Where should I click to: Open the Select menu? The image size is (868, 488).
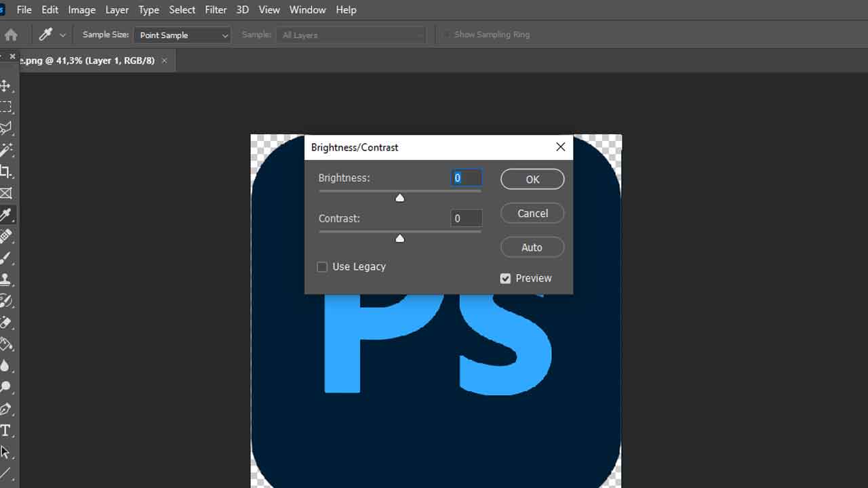pos(182,10)
